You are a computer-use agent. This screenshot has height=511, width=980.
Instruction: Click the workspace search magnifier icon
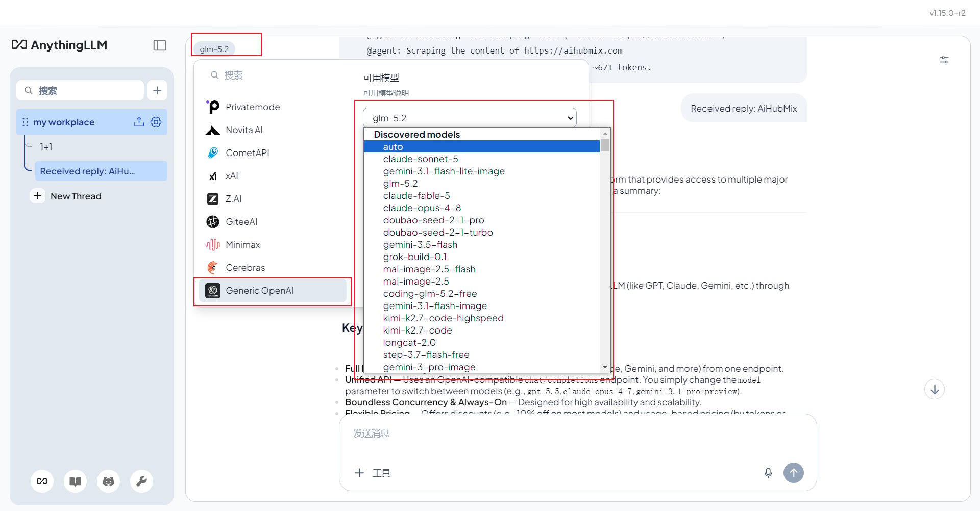29,90
